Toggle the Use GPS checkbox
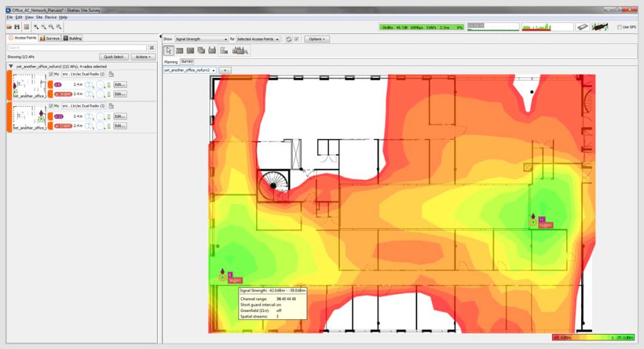 pyautogui.click(x=619, y=27)
